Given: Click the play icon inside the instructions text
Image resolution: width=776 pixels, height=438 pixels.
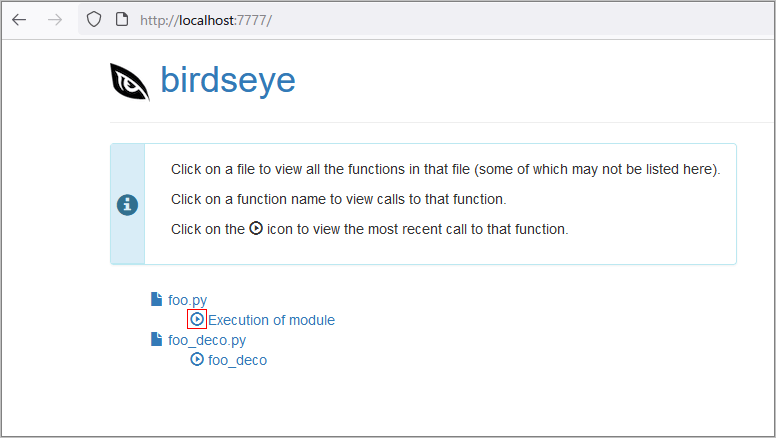Looking at the screenshot, I should tap(256, 228).
